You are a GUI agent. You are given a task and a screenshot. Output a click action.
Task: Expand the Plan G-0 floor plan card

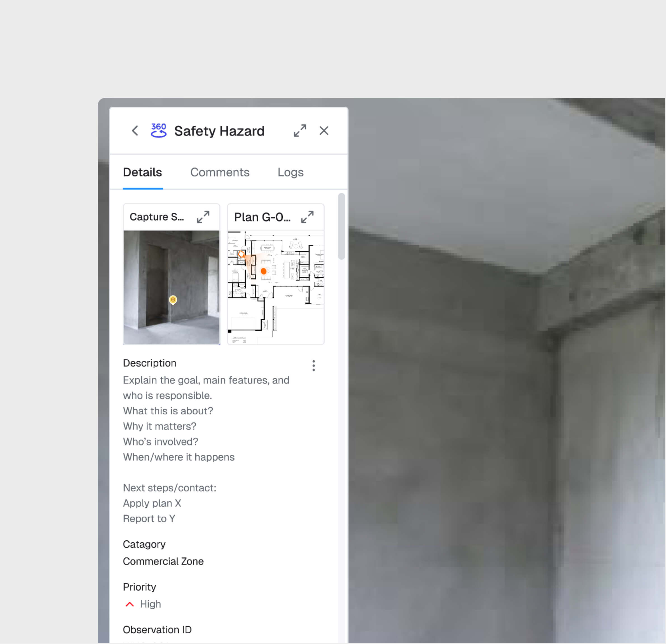click(x=307, y=217)
